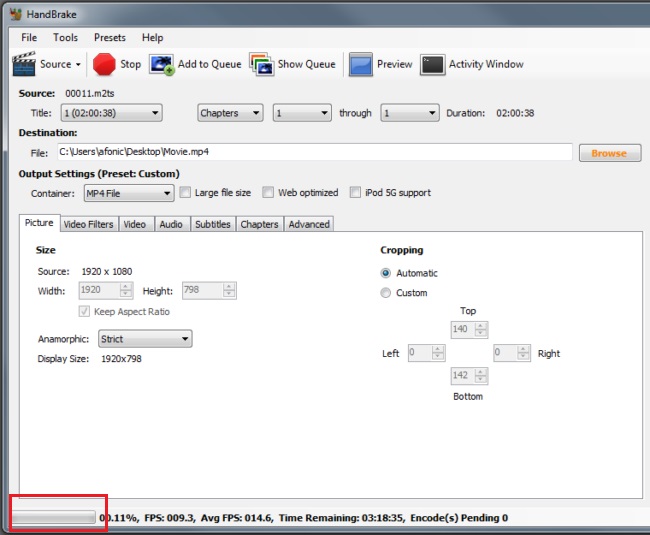
Task: Open the Presets menu
Action: click(x=110, y=38)
